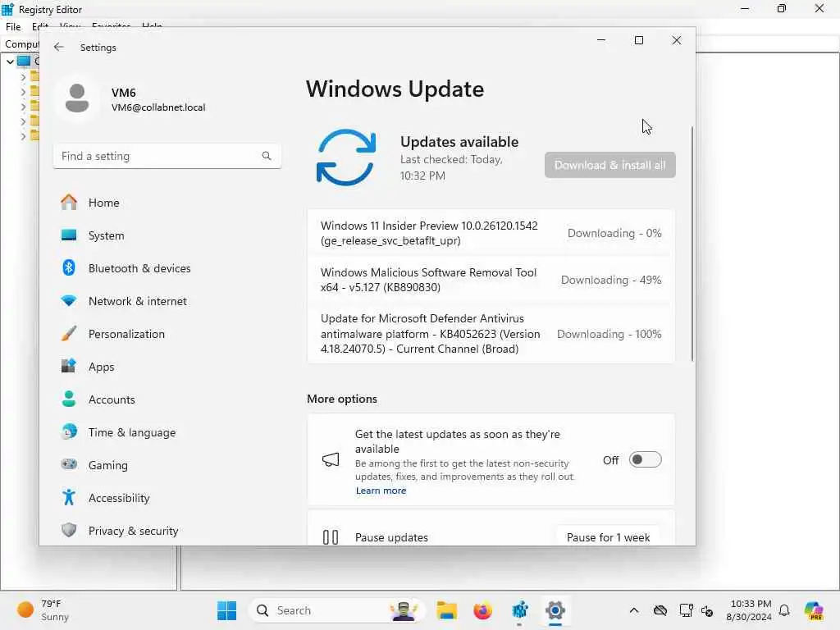
Task: Go to Bluetooth & devices settings
Action: click(139, 268)
